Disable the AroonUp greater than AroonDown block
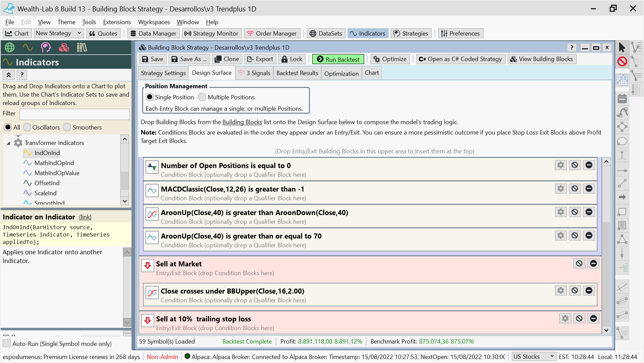The height and width of the screenshot is (363, 644). pos(575,212)
